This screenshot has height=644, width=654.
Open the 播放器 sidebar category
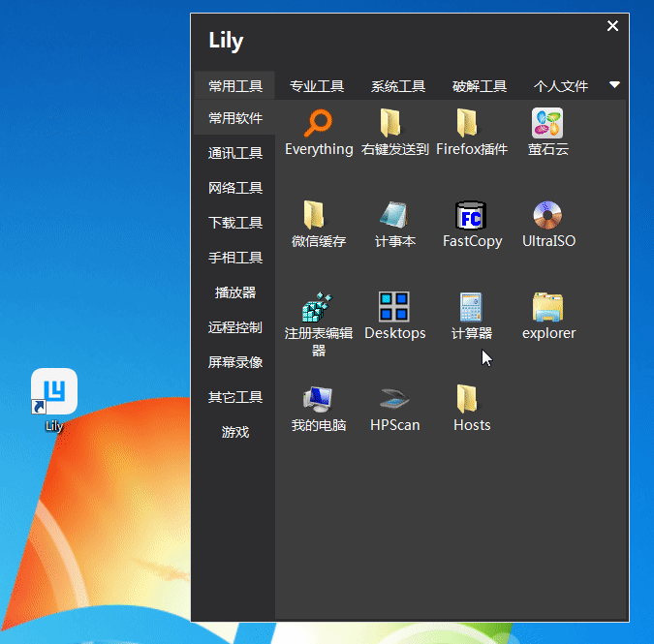tap(235, 292)
